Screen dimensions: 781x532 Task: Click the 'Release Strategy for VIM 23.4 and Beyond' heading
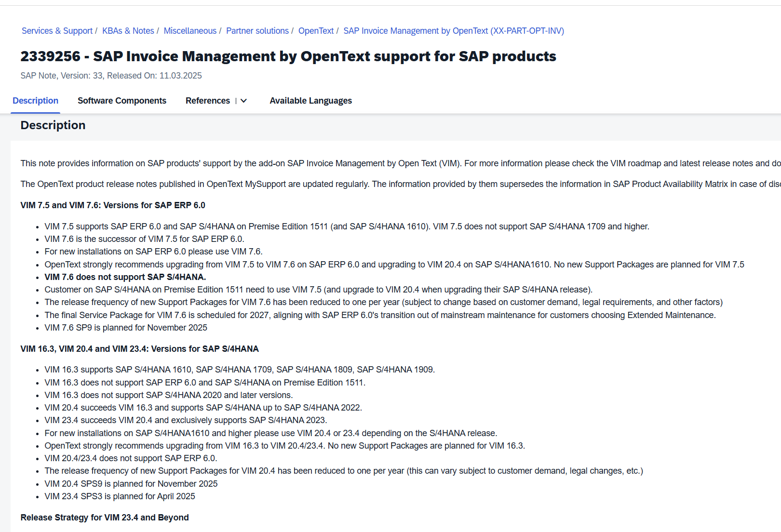coord(105,518)
